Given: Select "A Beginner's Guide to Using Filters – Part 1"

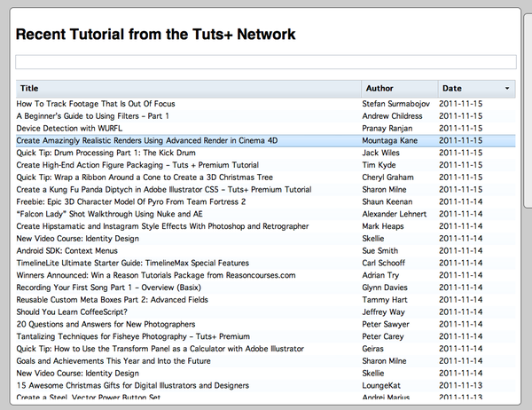Looking at the screenshot, I should (x=266, y=116).
